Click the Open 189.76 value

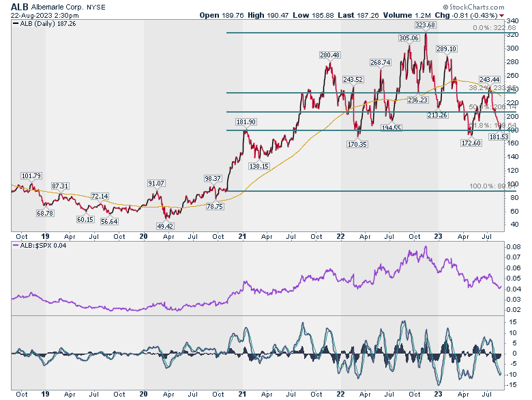(x=222, y=15)
